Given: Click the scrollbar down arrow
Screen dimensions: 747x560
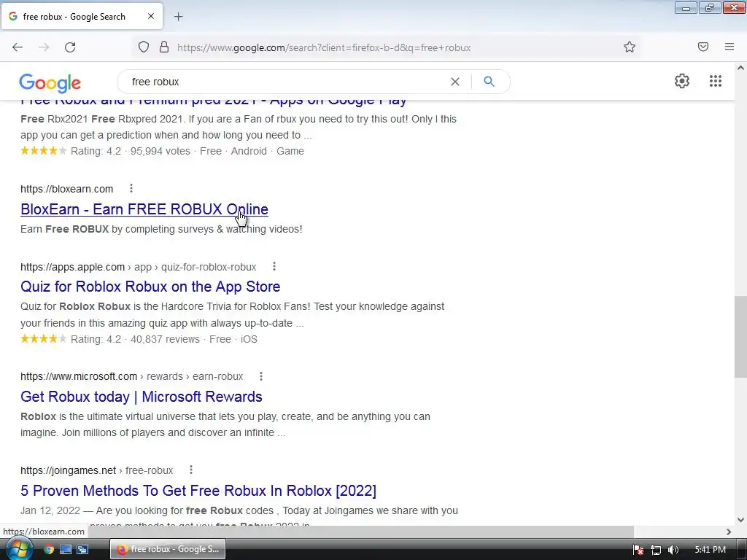Looking at the screenshot, I should click(740, 520).
